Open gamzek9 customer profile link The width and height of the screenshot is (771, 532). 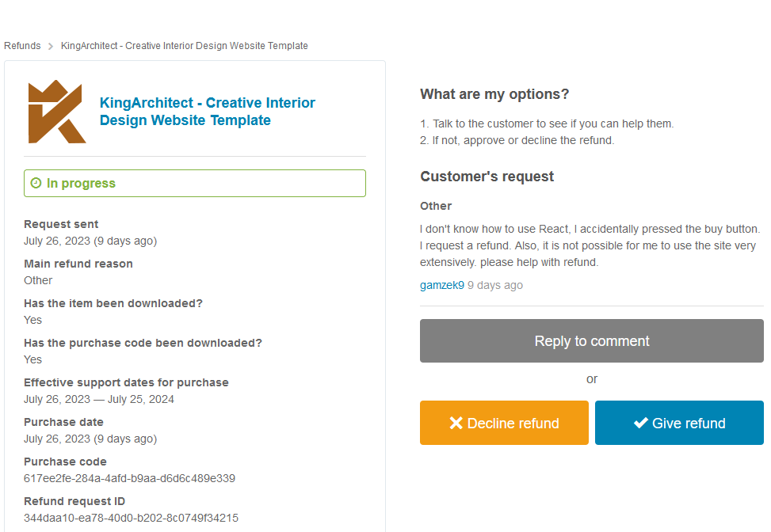click(x=441, y=286)
